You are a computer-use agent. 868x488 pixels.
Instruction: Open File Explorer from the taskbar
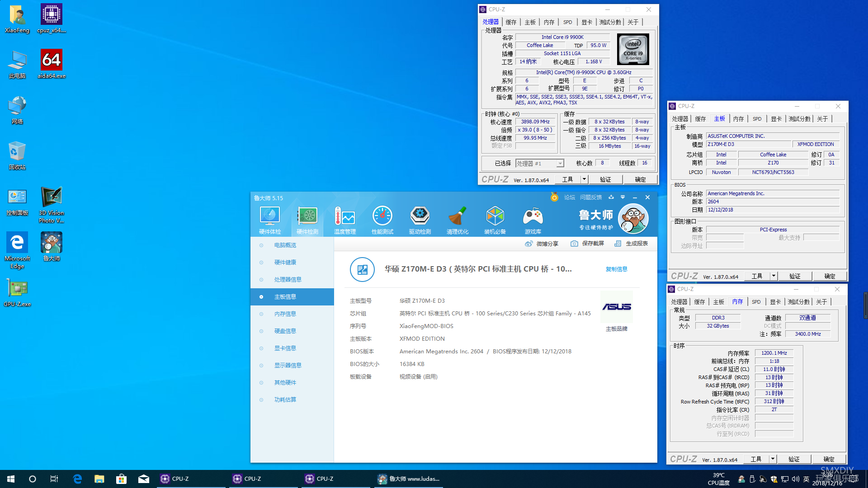pos(99,479)
